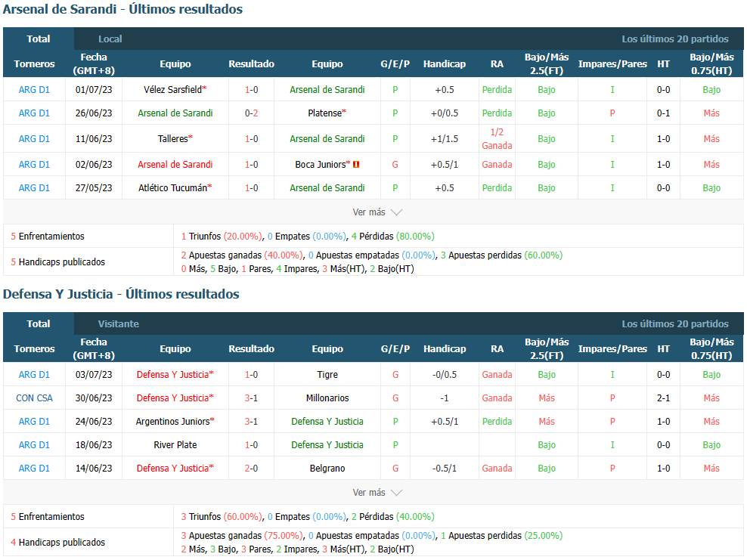Click red Arsenal de Sarandi in Boca Juniors row
The width and height of the screenshot is (747, 560).
pyautogui.click(x=175, y=165)
